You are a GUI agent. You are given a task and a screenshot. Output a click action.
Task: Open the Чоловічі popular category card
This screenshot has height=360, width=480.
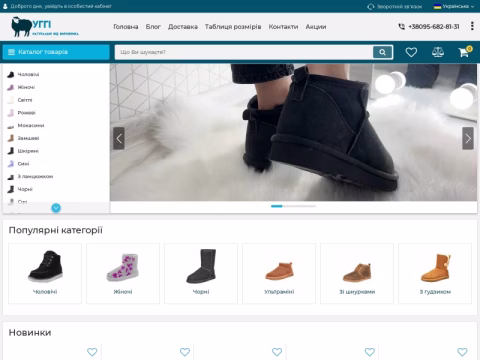click(45, 273)
